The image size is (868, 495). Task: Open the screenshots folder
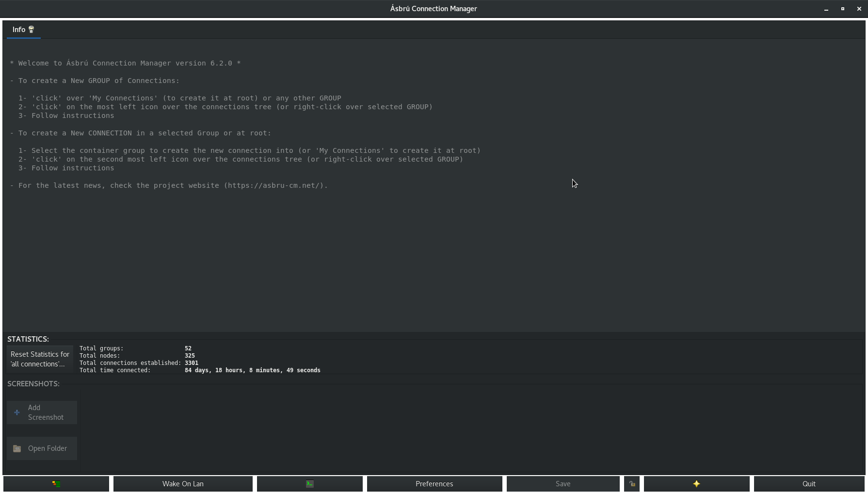click(x=41, y=448)
